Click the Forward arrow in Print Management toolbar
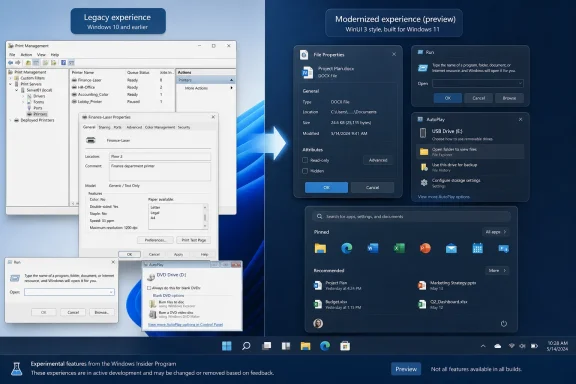Image resolution: width=576 pixels, height=384 pixels. [18, 63]
